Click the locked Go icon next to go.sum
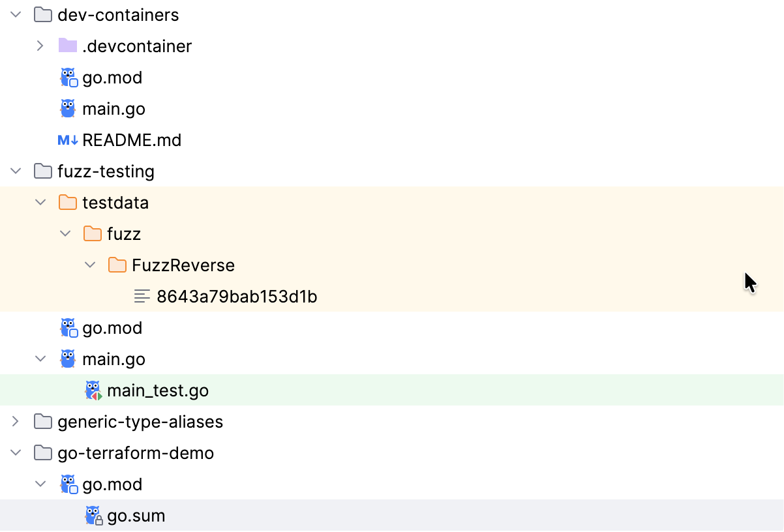Image resolution: width=784 pixels, height=532 pixels. click(x=93, y=515)
